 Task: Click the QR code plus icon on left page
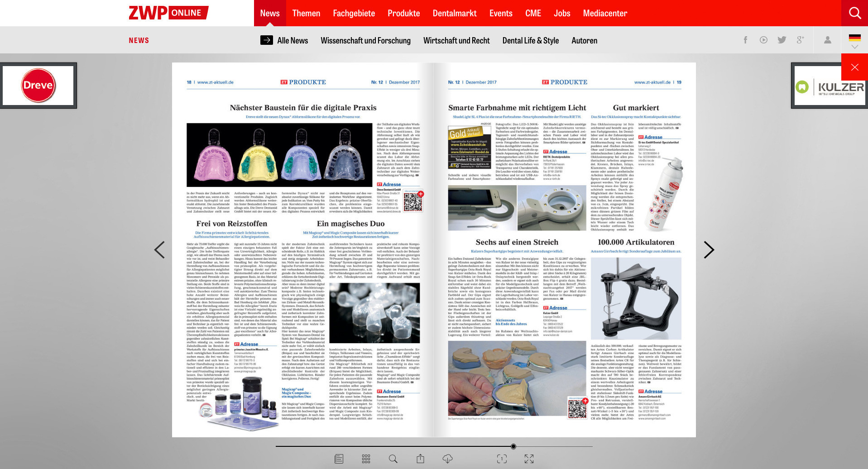[421, 194]
